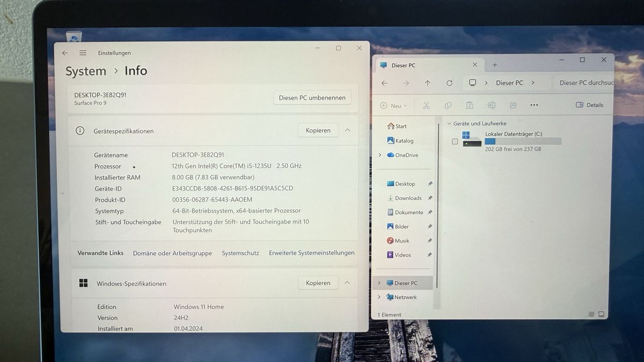Screen dimensions: 644x362
Task: Click the monitor icon in address bar
Action: tap(472, 83)
